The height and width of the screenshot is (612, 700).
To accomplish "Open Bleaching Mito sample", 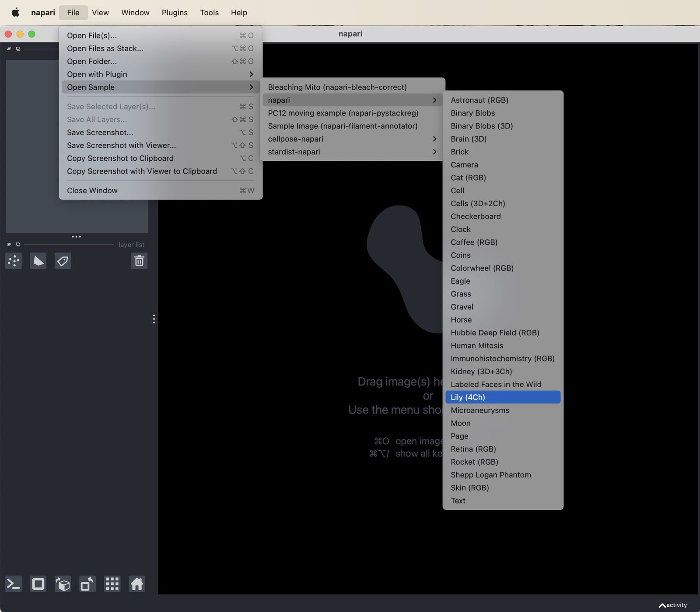I will click(352, 87).
